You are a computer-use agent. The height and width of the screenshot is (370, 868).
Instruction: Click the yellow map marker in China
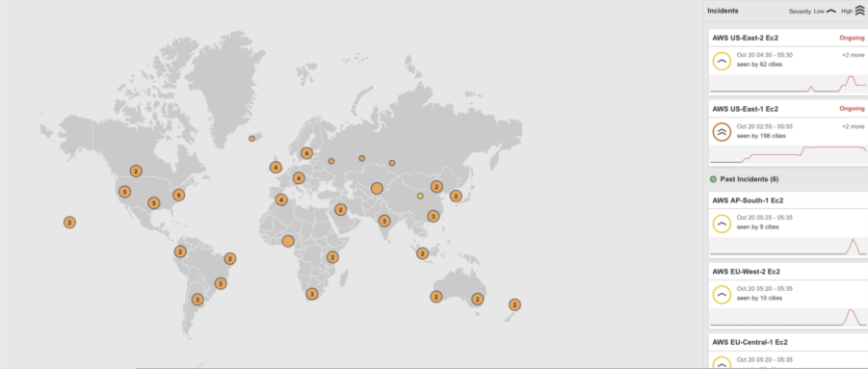[x=420, y=196]
